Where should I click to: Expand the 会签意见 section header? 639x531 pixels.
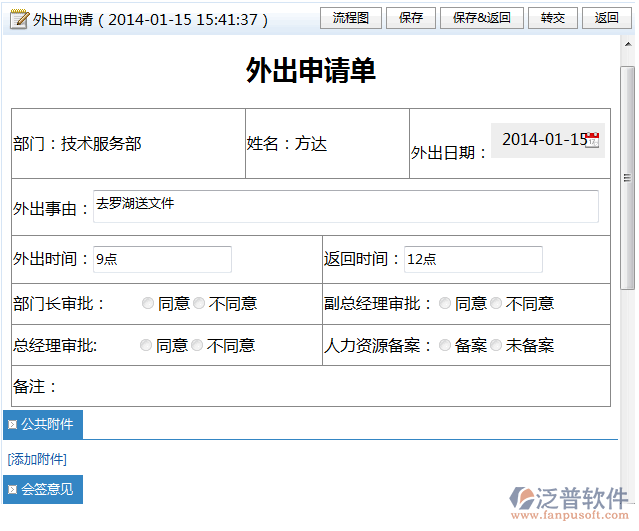(x=46, y=490)
